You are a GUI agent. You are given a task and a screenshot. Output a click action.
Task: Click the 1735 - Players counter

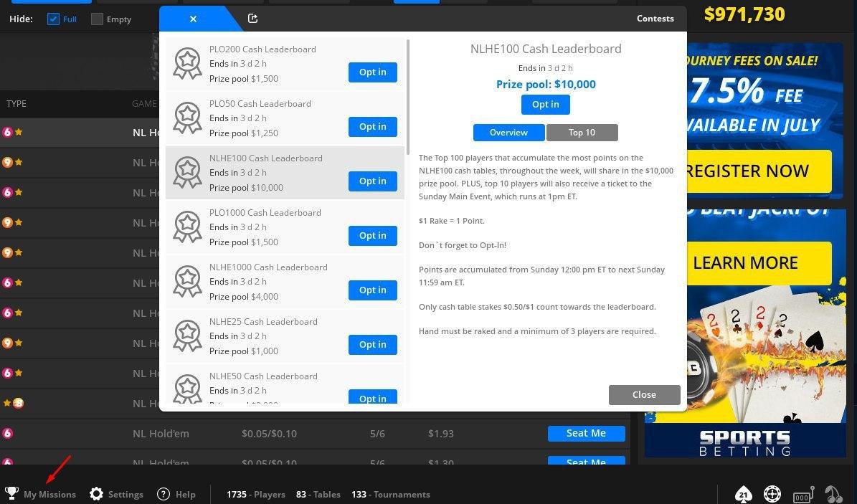[256, 494]
